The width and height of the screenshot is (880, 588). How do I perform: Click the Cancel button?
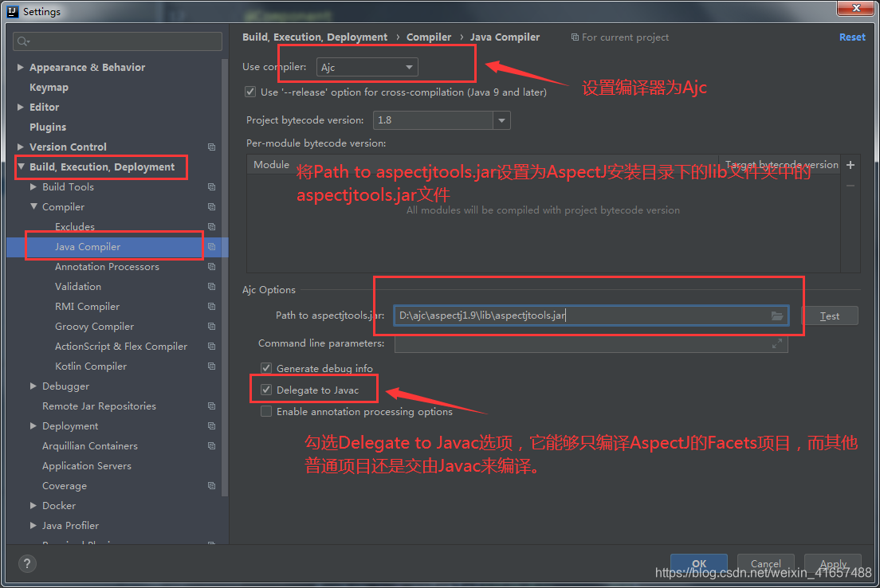[x=765, y=564]
